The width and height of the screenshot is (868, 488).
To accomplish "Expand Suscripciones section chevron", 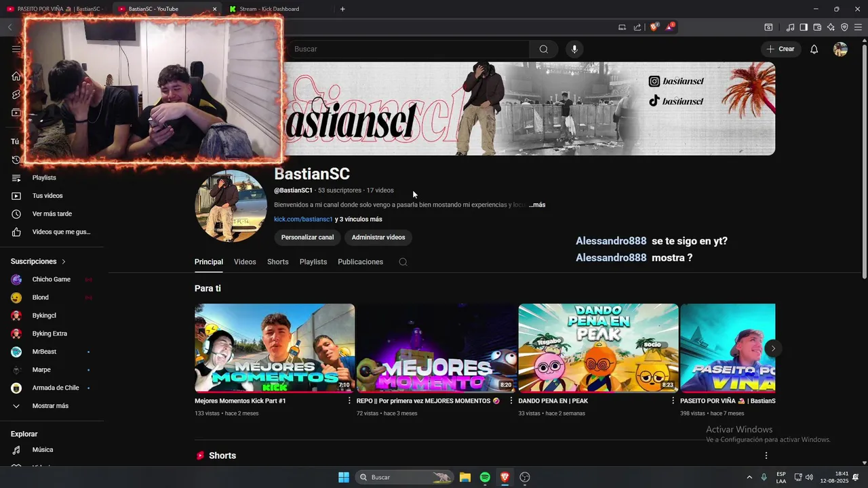I will (x=64, y=262).
